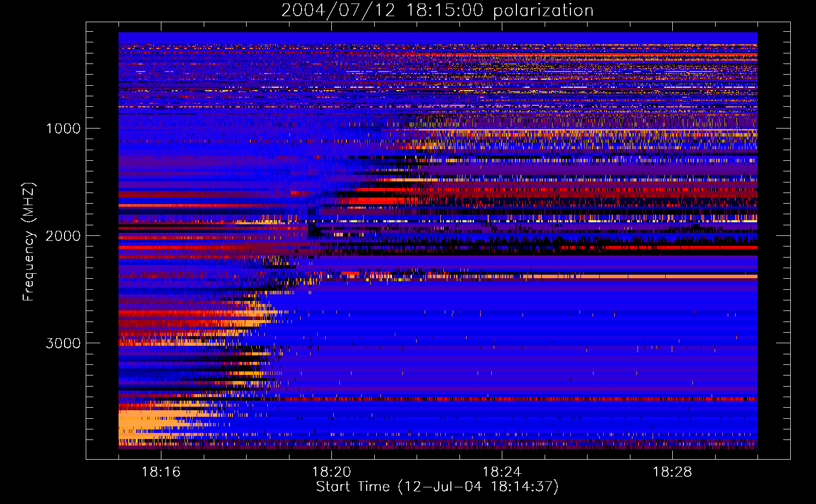Viewport: 816px width, 504px height.
Task: Click the "Start Time (12-Jul-04 18:14:37)" axis label
Action: (437, 487)
